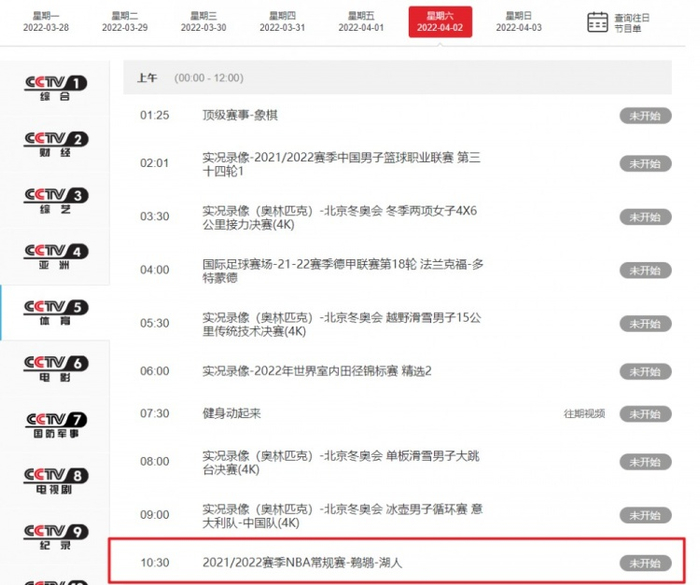Select the CCTV-4 亚洲 channel logo
Screen dimensions: 700x585
tap(55, 257)
